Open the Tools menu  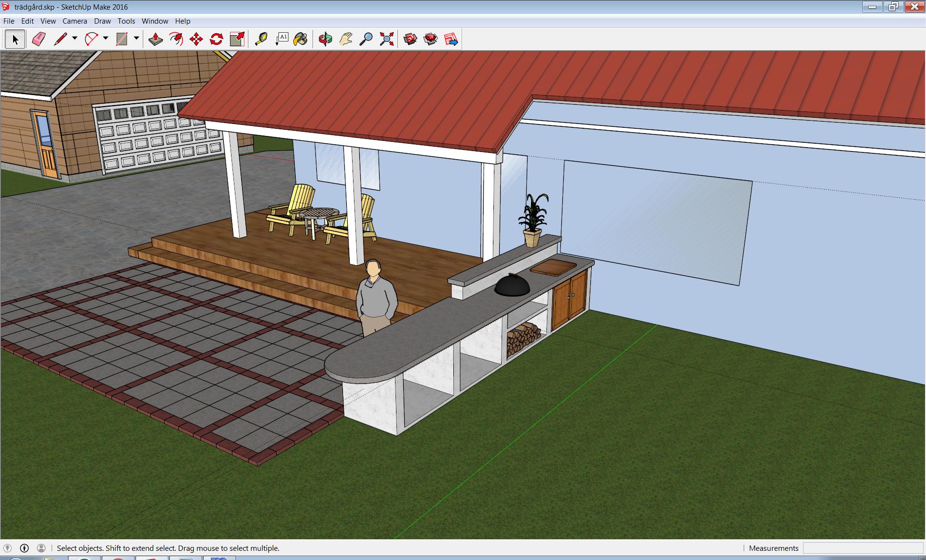[x=126, y=21]
